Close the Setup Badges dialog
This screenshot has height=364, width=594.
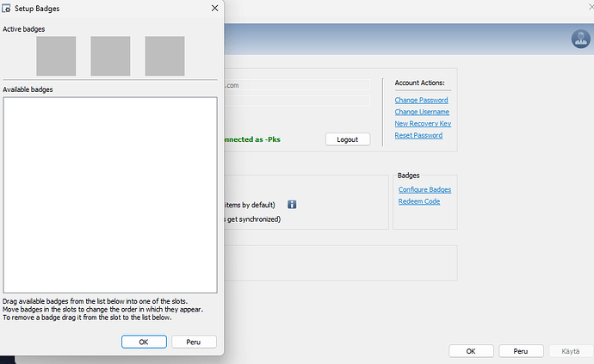click(x=214, y=8)
